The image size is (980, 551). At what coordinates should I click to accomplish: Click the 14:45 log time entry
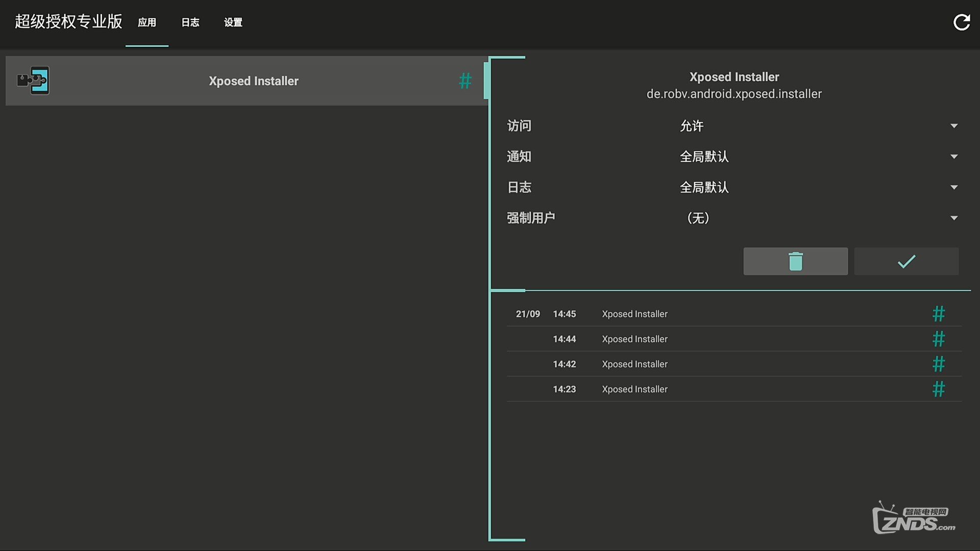564,314
